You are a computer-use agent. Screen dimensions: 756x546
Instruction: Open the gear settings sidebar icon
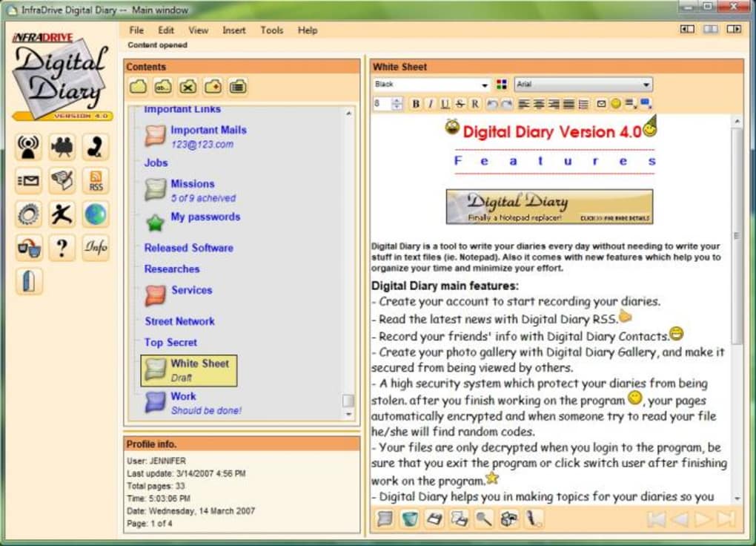[x=28, y=214]
